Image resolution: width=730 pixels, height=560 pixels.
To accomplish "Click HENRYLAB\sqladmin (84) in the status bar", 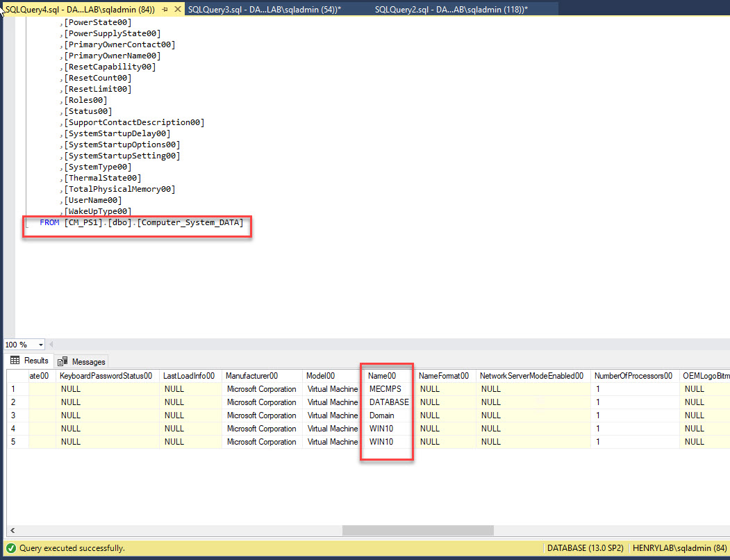I will (677, 548).
